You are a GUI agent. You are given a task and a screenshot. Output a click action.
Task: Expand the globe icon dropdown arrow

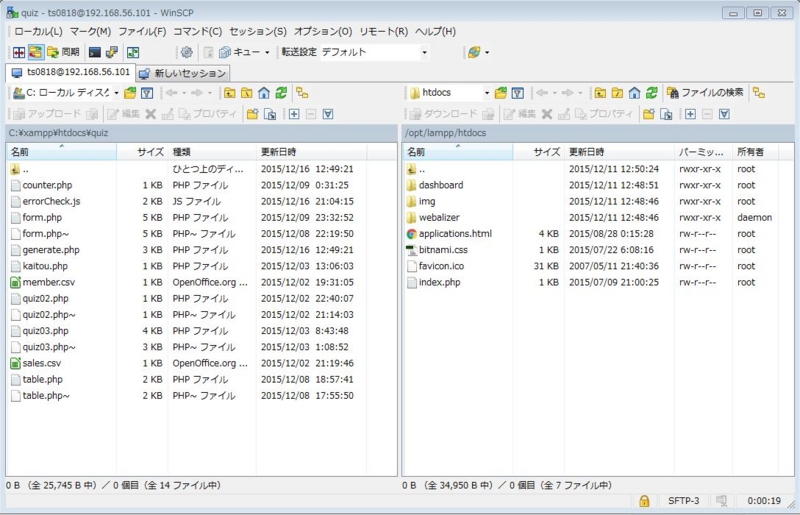click(x=487, y=52)
